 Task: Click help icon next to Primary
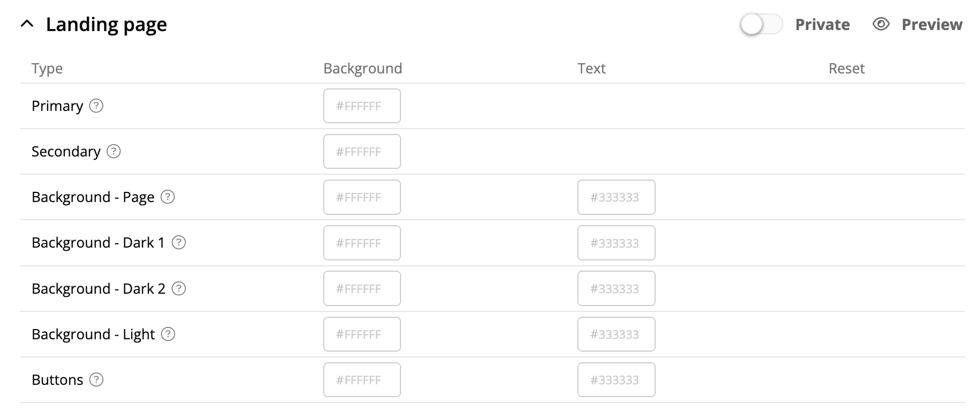[96, 106]
